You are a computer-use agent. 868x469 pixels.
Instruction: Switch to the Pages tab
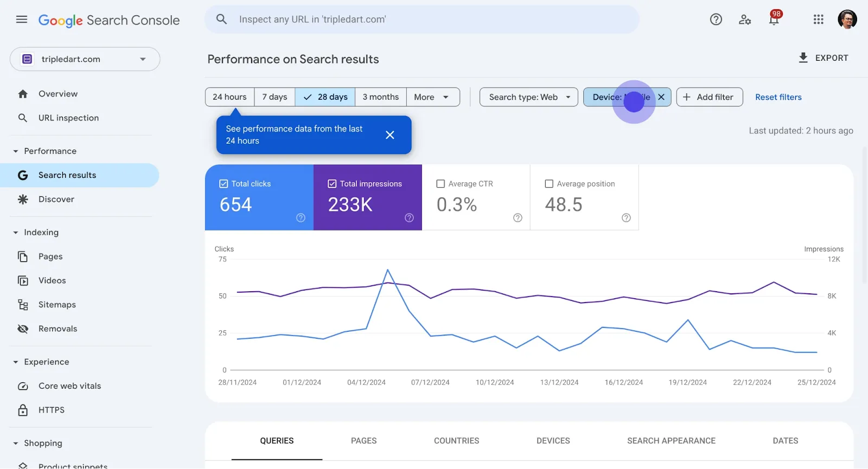point(363,441)
